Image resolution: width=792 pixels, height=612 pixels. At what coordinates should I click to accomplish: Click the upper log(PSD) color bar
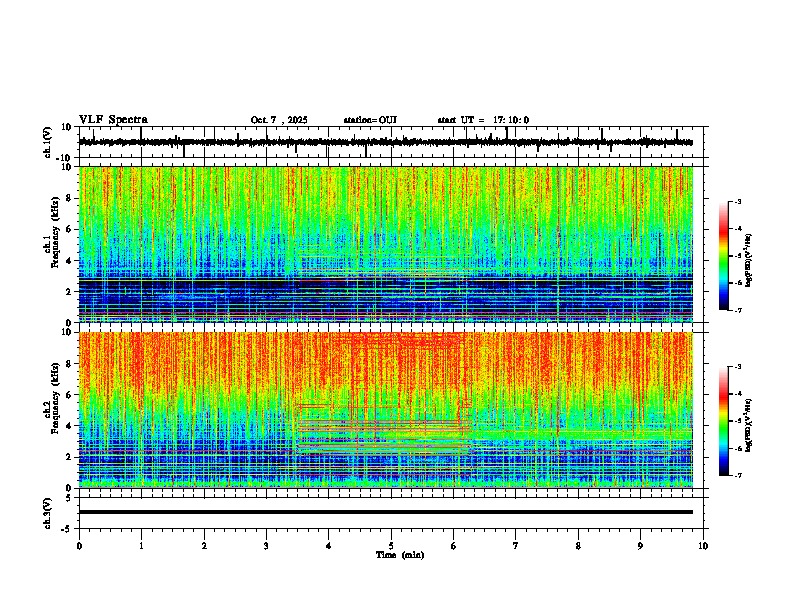724,256
